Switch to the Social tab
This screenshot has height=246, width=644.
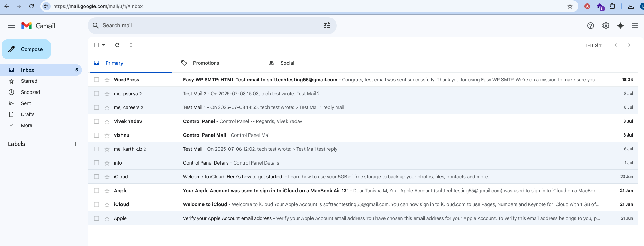tap(287, 63)
